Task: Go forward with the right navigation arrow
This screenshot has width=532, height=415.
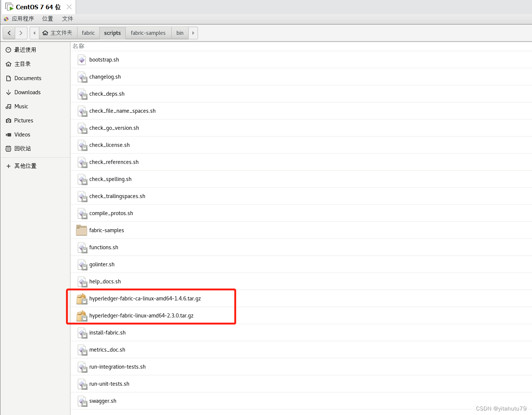Action: point(21,33)
